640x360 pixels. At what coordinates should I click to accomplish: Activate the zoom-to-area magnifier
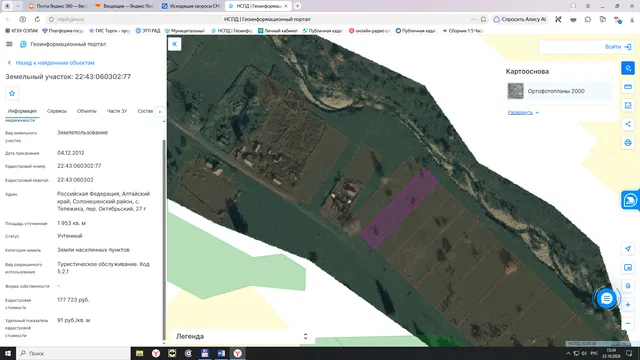pos(628,286)
